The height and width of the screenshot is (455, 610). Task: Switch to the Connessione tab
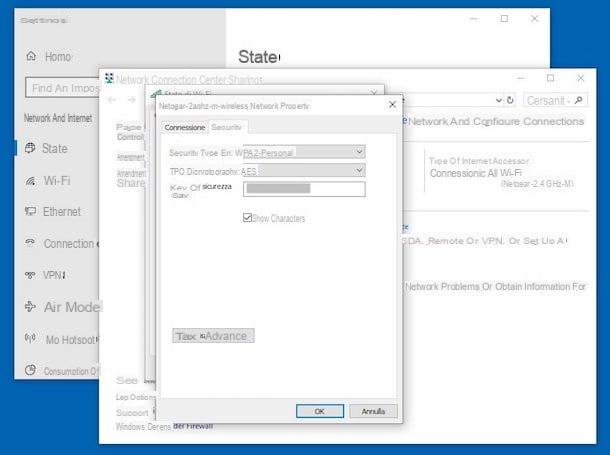click(184, 127)
